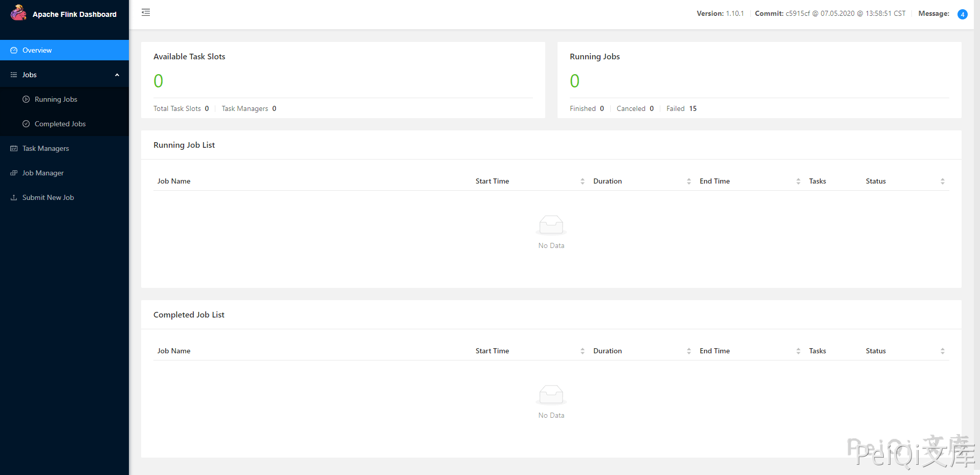Open the Task Managers page

pyautogui.click(x=46, y=148)
